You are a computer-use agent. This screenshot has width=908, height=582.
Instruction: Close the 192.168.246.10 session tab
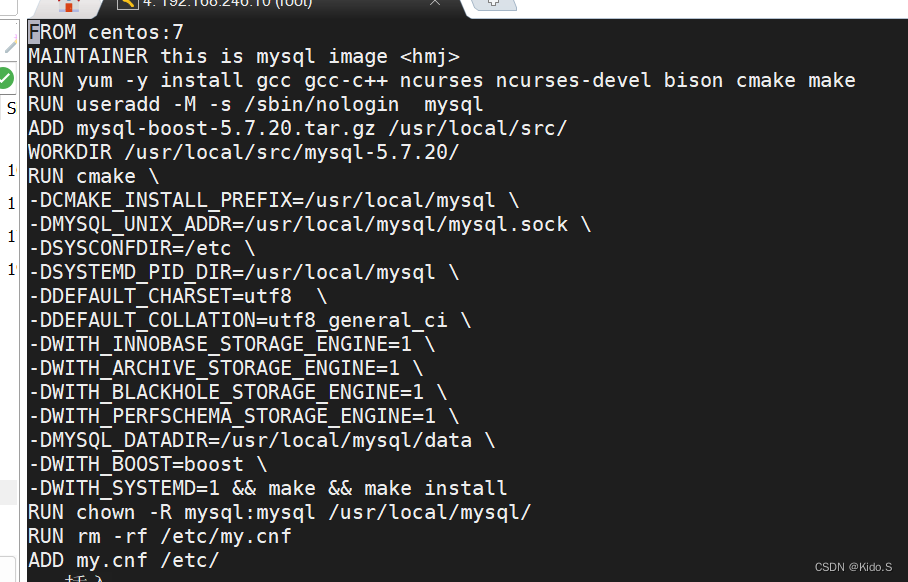pyautogui.click(x=435, y=4)
